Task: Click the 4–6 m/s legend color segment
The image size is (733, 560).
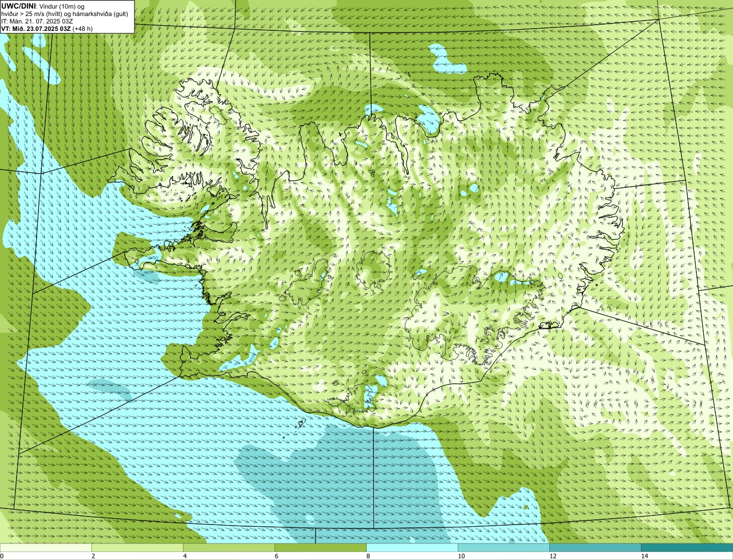Action: tap(229, 547)
